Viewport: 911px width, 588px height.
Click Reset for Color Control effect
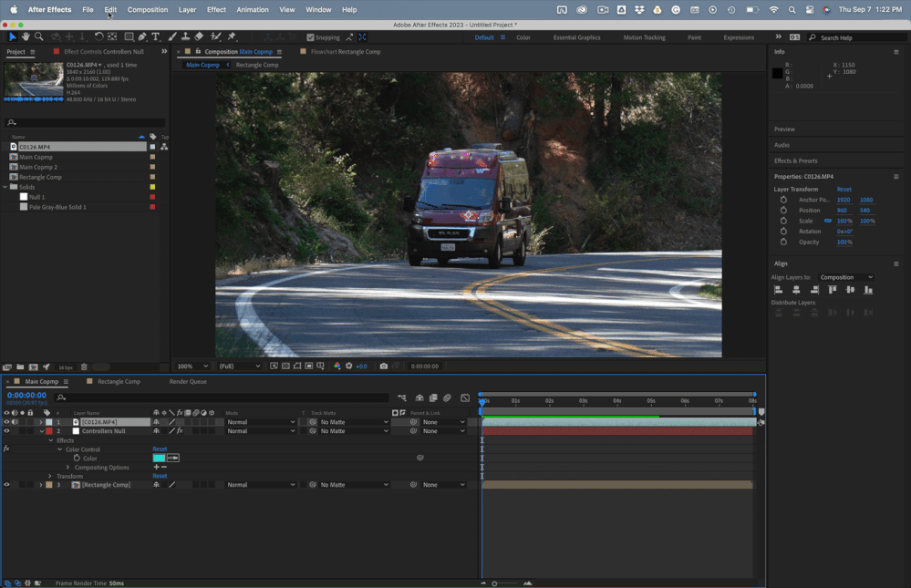pyautogui.click(x=160, y=449)
